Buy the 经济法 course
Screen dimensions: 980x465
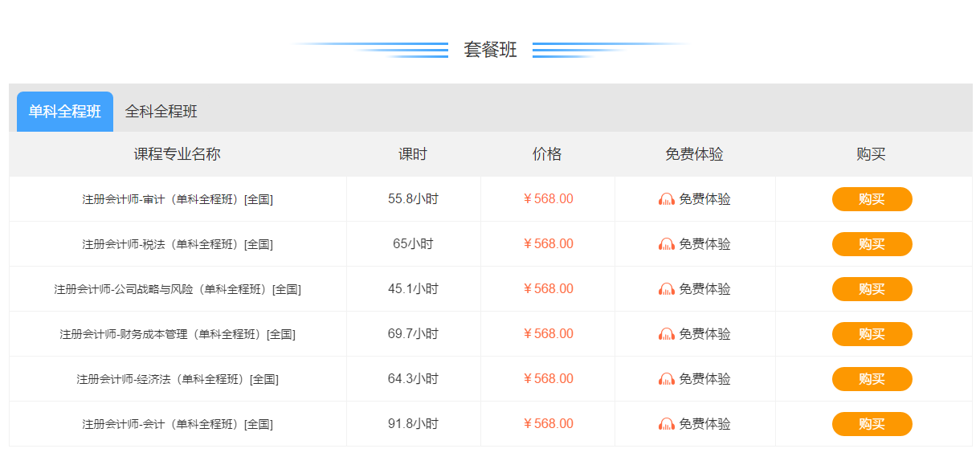[872, 379]
